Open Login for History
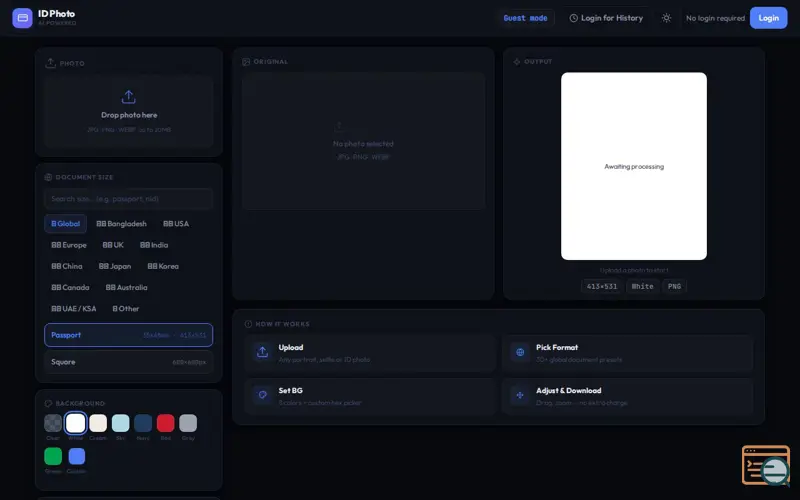The width and height of the screenshot is (800, 500). pos(606,18)
